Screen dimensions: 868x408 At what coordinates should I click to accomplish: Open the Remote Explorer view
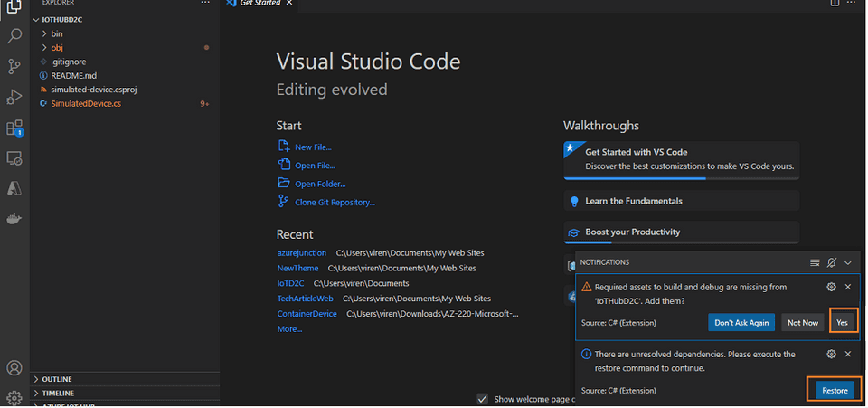(14, 159)
